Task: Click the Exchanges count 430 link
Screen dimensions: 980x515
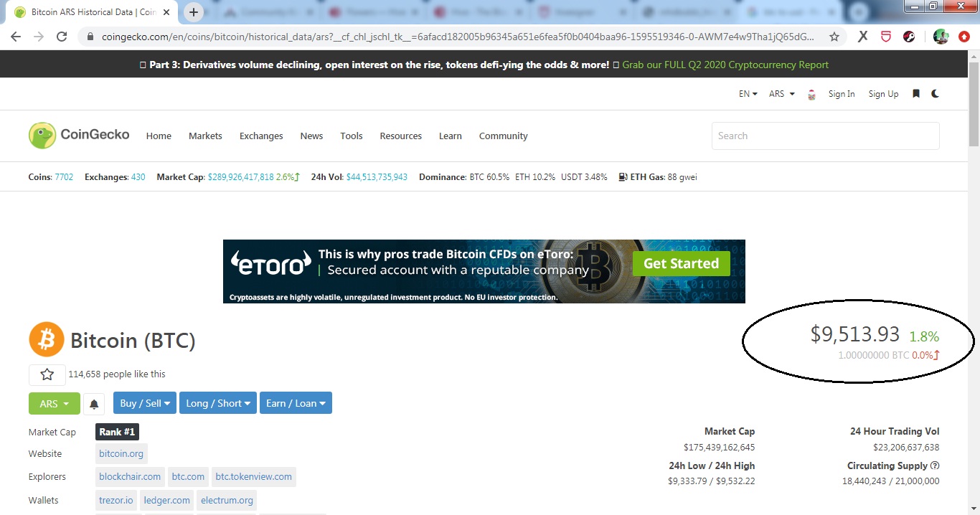Action: click(138, 177)
